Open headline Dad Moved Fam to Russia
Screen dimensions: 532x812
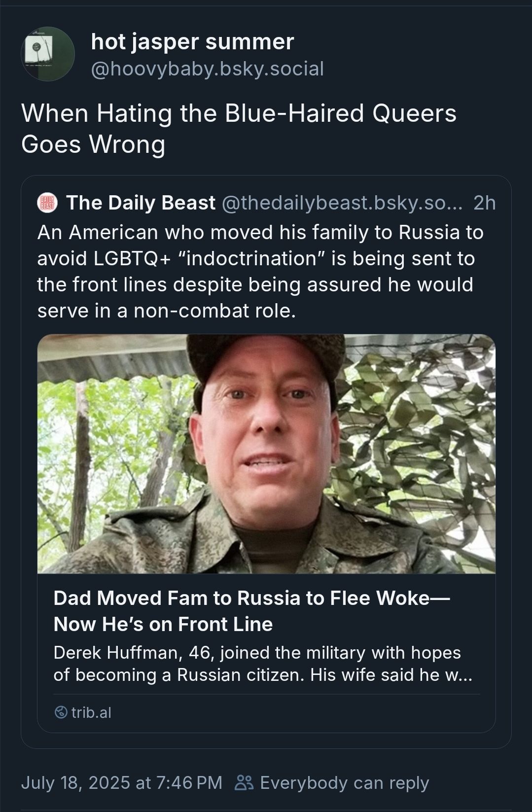(251, 611)
